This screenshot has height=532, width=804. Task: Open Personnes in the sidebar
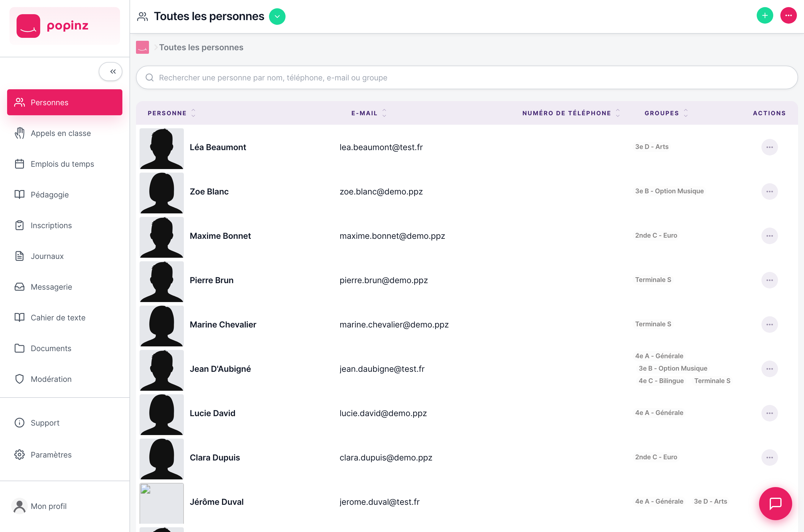coord(65,103)
